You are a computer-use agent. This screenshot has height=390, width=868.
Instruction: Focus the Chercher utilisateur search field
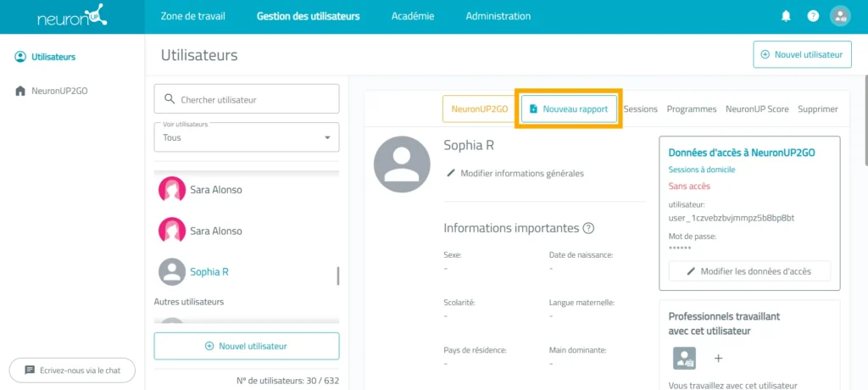pyautogui.click(x=247, y=98)
